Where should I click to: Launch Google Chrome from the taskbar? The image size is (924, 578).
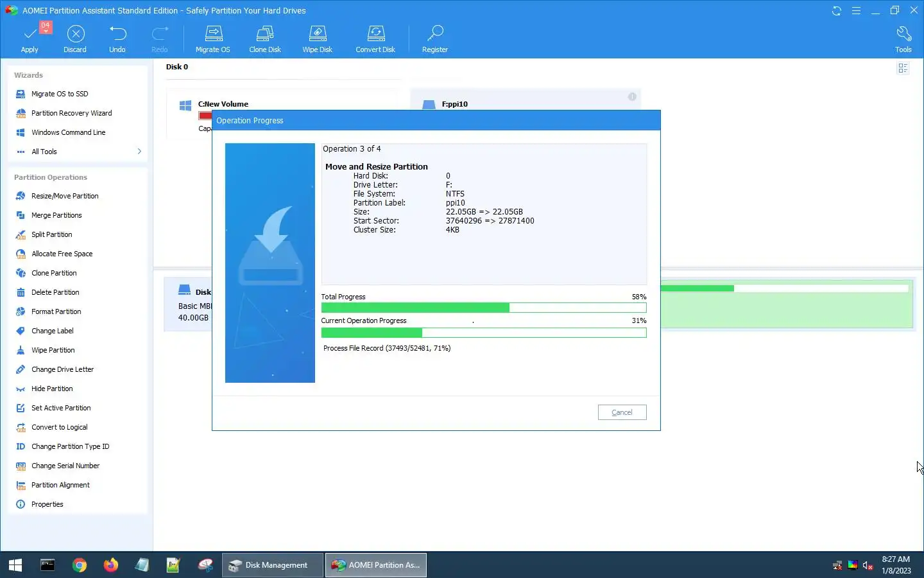[x=80, y=565]
